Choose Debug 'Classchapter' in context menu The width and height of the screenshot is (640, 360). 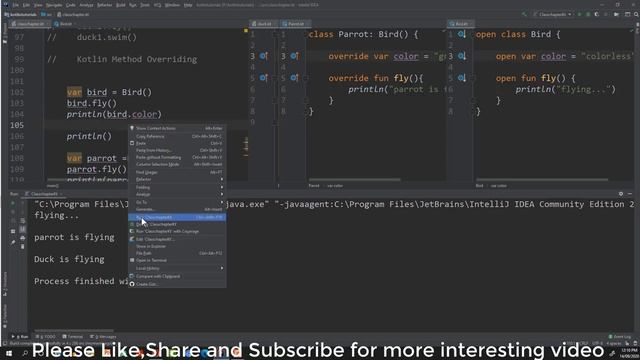[x=177, y=224]
